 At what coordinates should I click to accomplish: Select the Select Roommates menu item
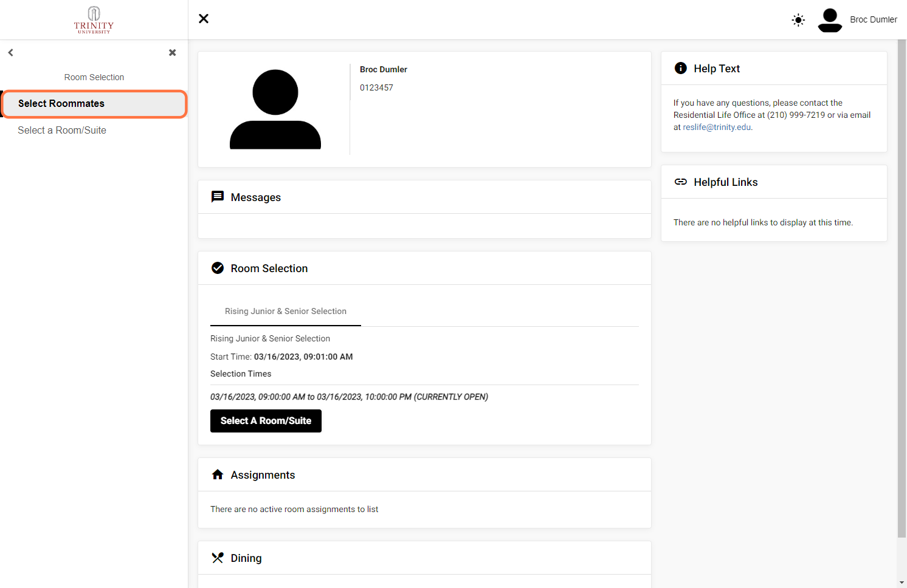(x=94, y=104)
